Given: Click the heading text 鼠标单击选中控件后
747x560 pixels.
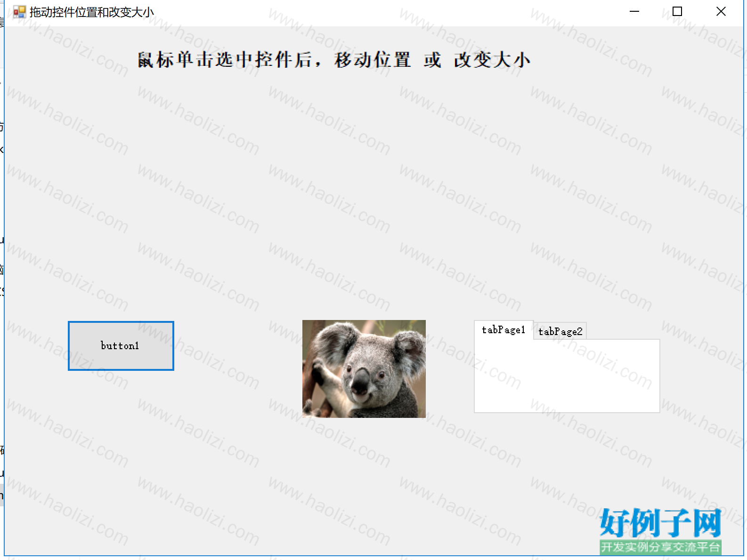Looking at the screenshot, I should 224,60.
